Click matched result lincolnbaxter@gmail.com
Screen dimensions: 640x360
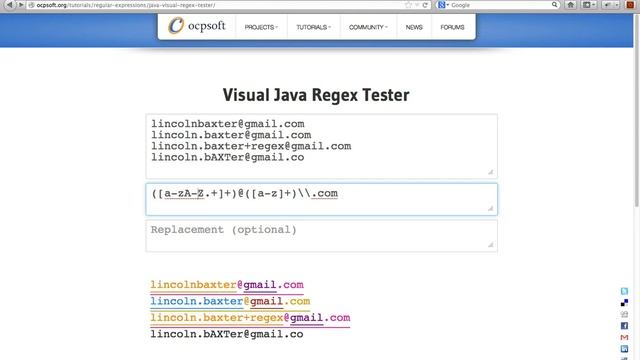pos(227,285)
